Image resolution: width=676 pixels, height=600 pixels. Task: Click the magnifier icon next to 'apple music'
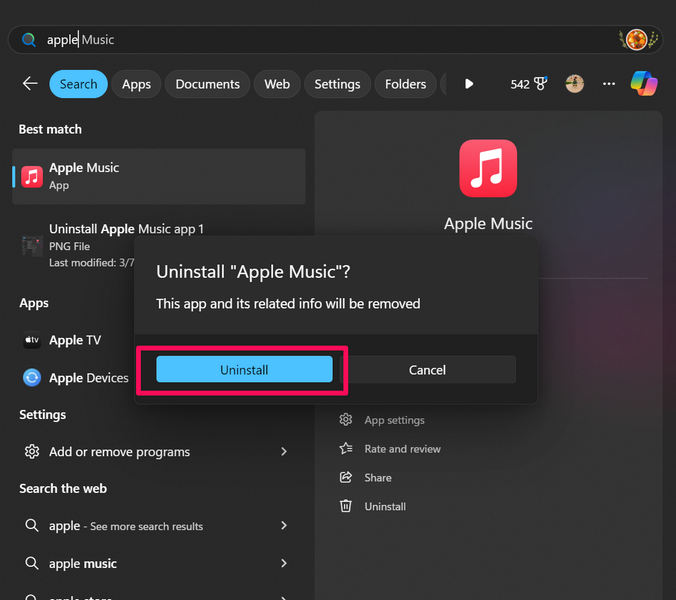click(31, 563)
